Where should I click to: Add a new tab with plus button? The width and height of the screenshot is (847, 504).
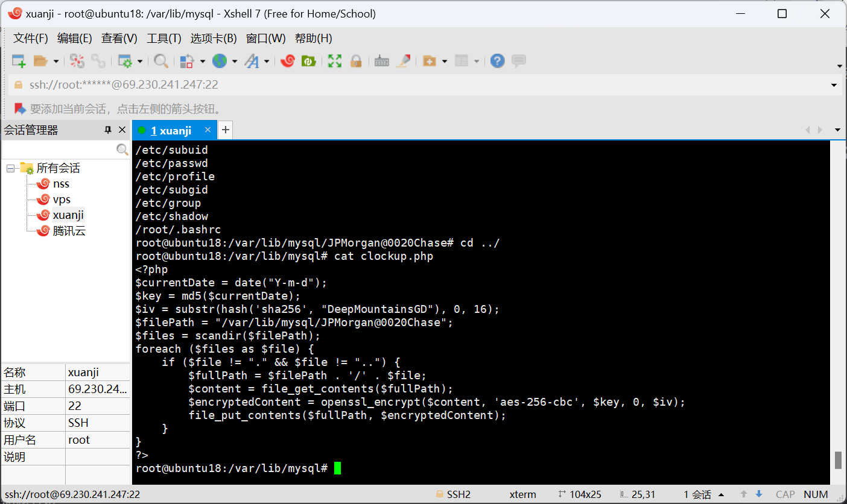(x=225, y=130)
